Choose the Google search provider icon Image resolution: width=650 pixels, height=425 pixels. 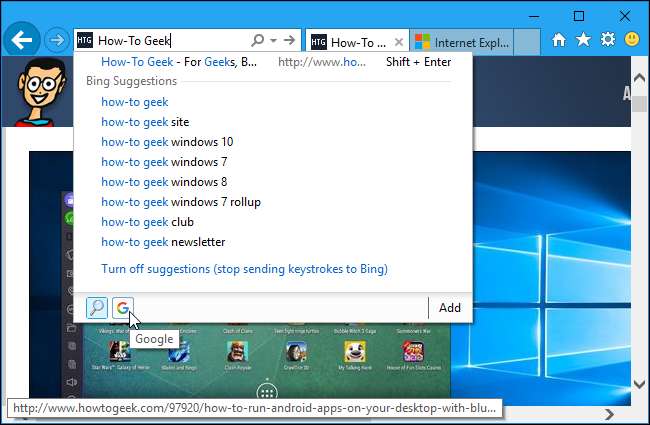click(123, 308)
